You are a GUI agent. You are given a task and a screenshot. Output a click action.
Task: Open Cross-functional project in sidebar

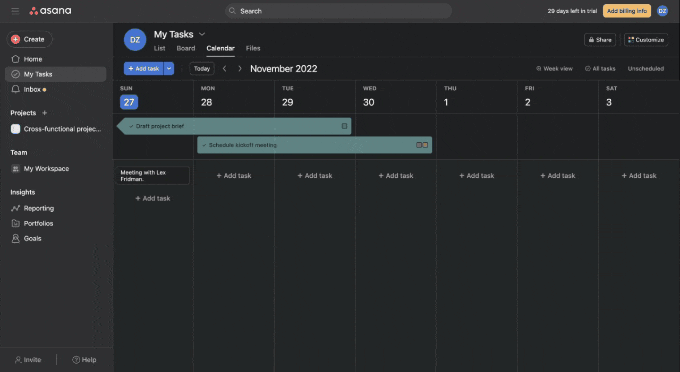point(56,129)
